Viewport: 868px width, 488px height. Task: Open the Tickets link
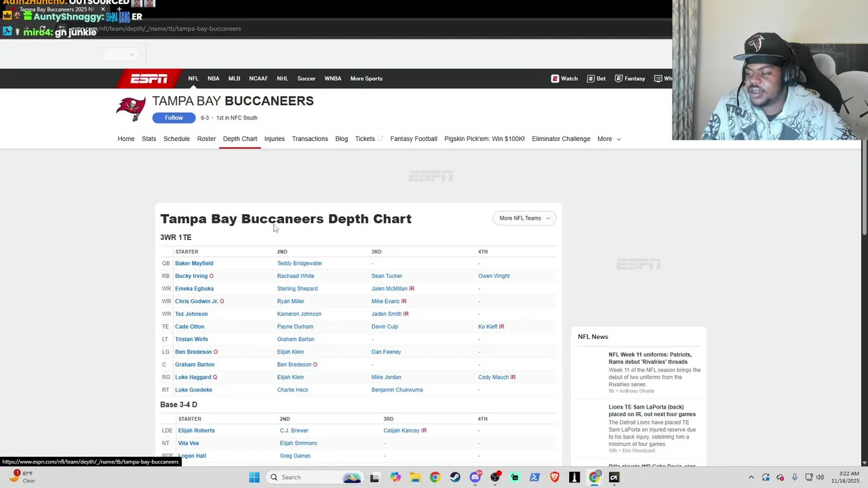[x=369, y=139]
